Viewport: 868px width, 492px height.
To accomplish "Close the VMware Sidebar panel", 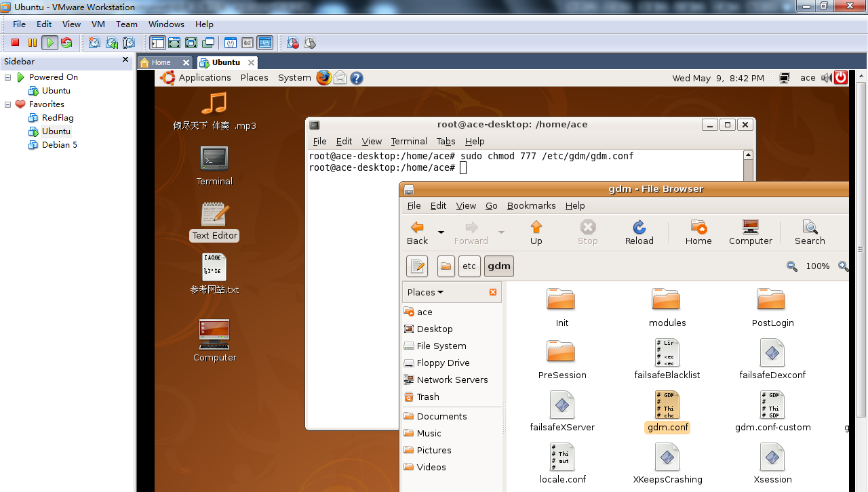I will tap(125, 60).
